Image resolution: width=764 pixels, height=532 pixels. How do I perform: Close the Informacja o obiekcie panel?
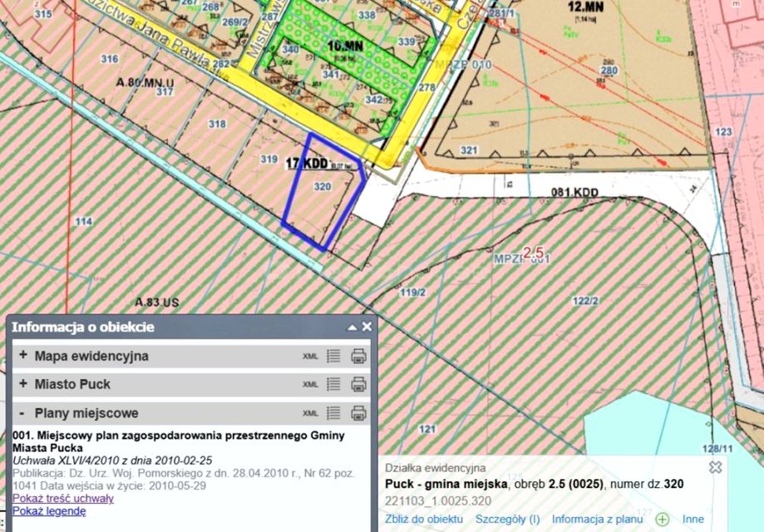click(367, 327)
